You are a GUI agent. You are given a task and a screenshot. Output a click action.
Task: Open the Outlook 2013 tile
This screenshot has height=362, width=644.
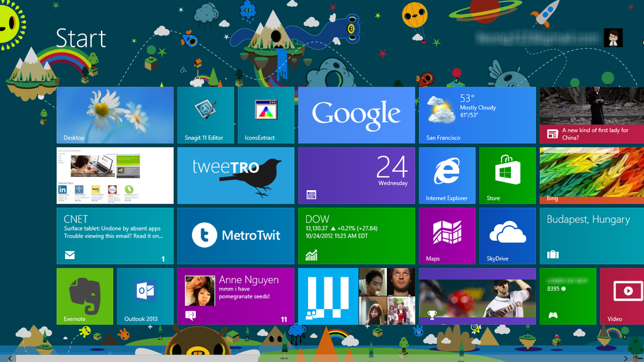[x=145, y=296]
